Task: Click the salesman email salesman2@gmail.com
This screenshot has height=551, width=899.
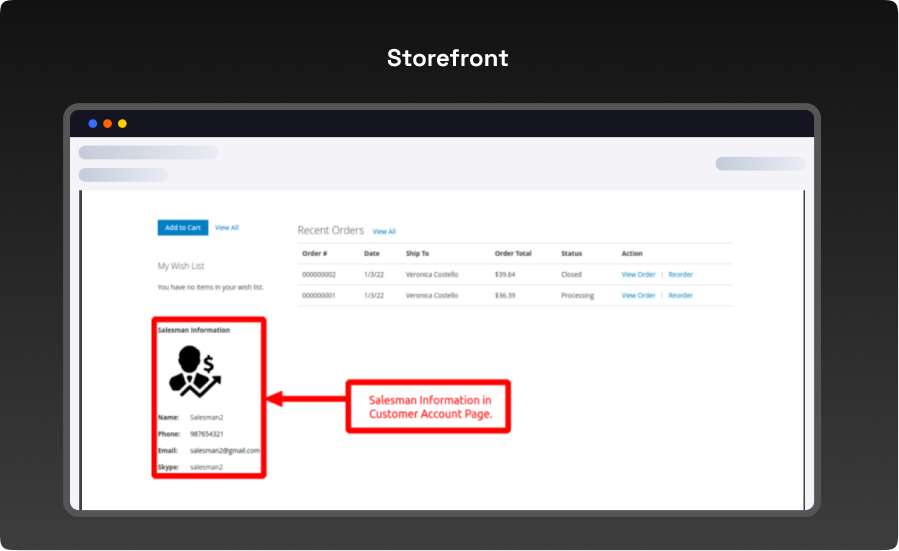Action: click(x=225, y=451)
